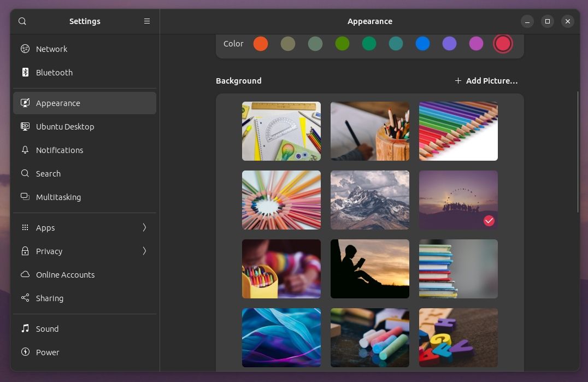Viewport: 588px width, 382px height.
Task: Select the red accent color option
Action: click(x=503, y=44)
